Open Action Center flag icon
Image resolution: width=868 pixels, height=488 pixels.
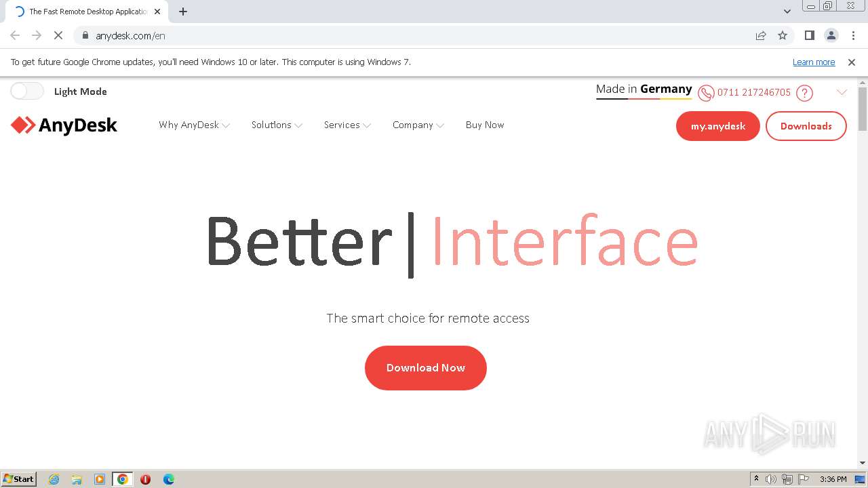click(x=804, y=479)
